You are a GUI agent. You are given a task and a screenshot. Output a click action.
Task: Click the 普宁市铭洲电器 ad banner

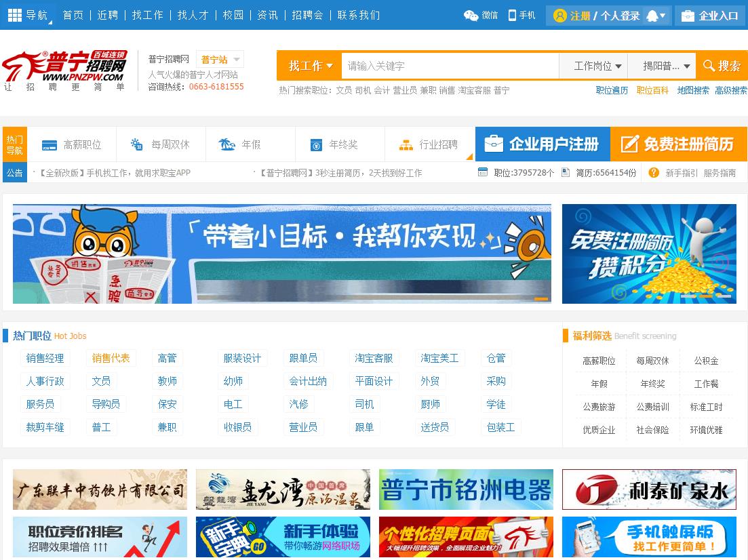click(466, 489)
